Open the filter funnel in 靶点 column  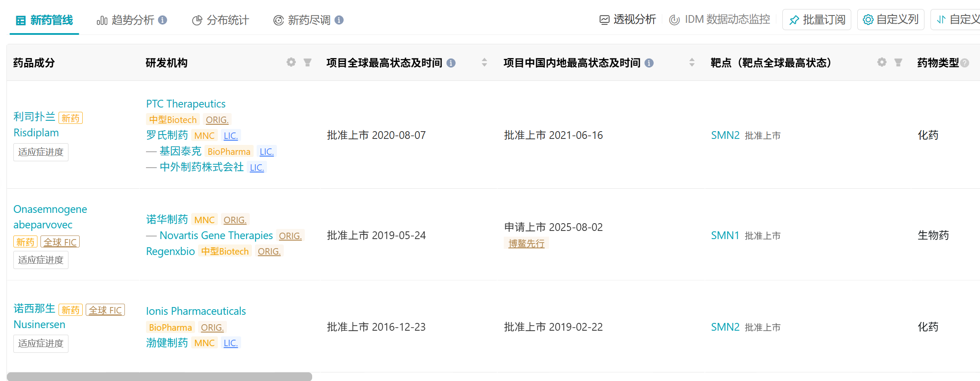(x=898, y=62)
